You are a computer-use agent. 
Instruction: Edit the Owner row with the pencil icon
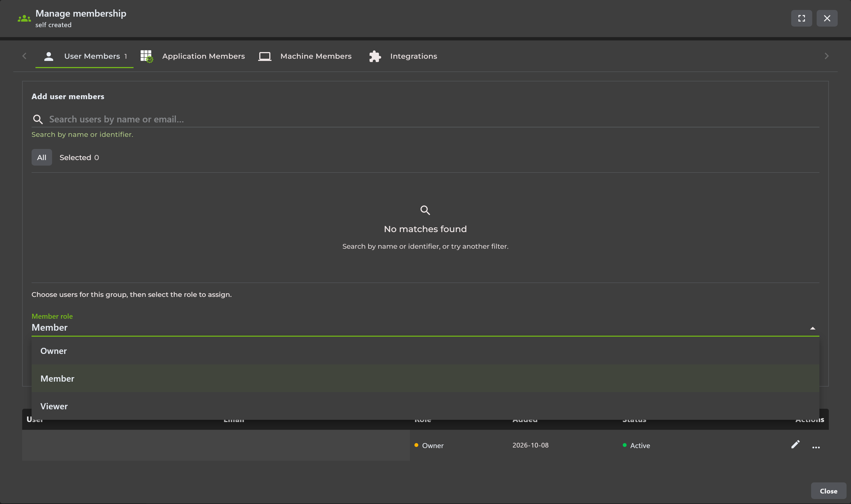click(795, 444)
